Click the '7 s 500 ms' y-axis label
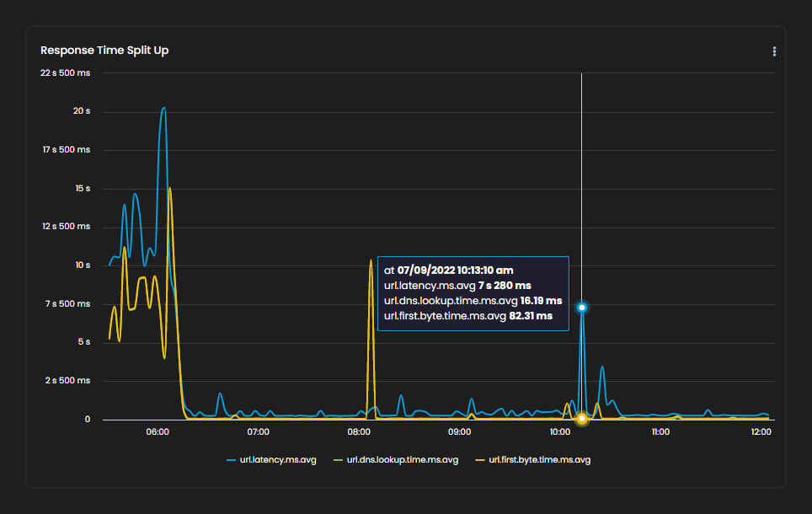The height and width of the screenshot is (514, 812). tap(67, 303)
